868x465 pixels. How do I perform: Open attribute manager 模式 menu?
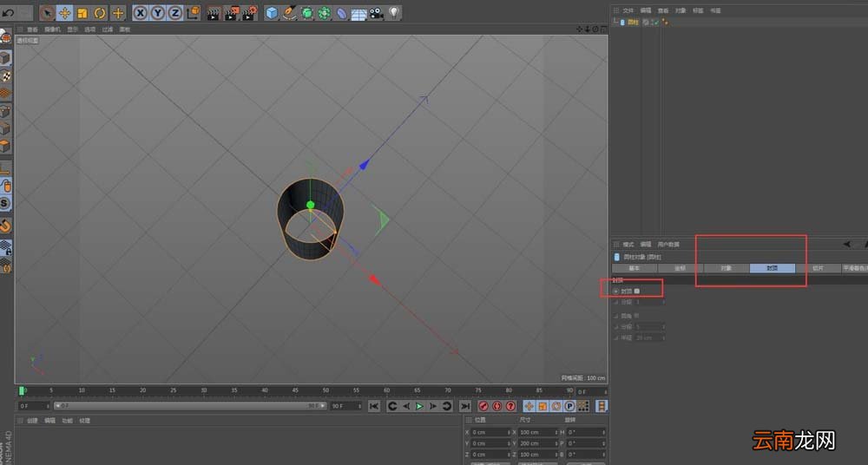pos(628,244)
